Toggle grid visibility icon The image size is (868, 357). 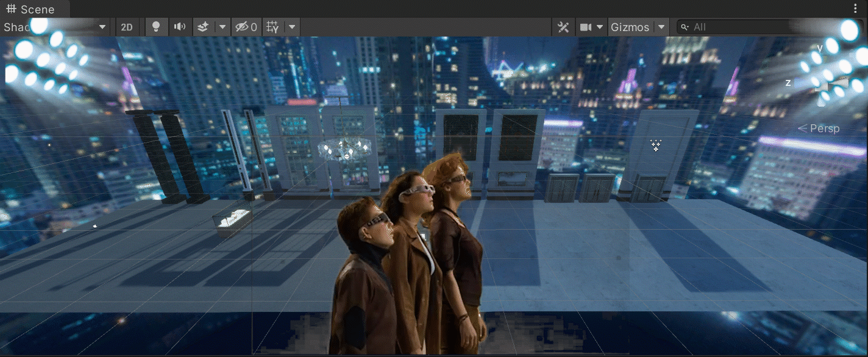click(273, 27)
